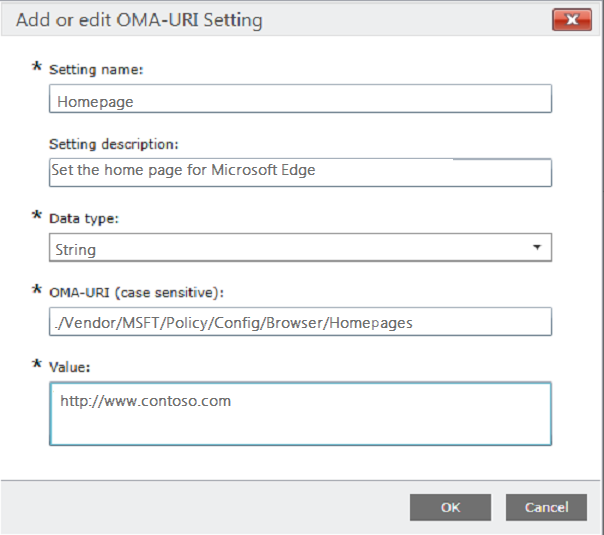Focus the Setting name field containing Homepage

[300, 99]
